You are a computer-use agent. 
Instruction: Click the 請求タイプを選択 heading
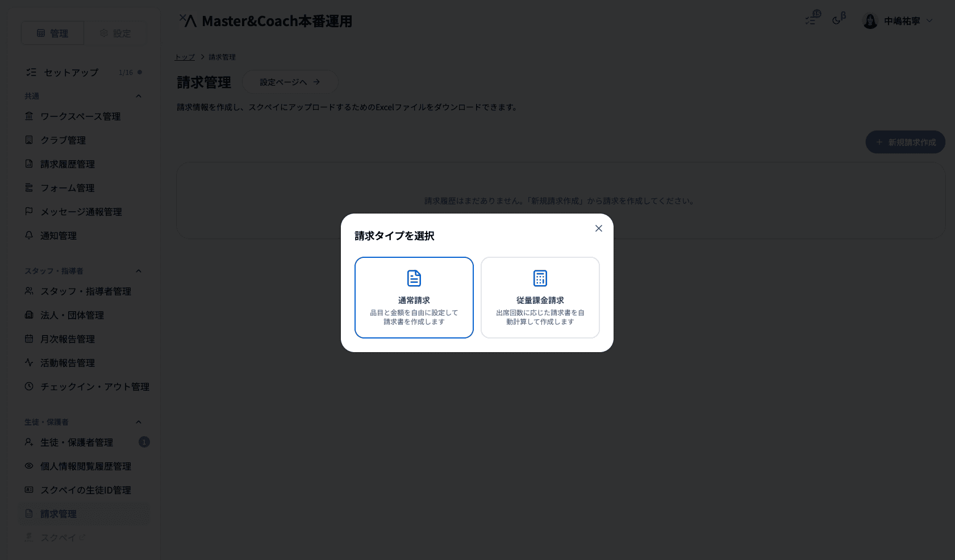point(394,236)
